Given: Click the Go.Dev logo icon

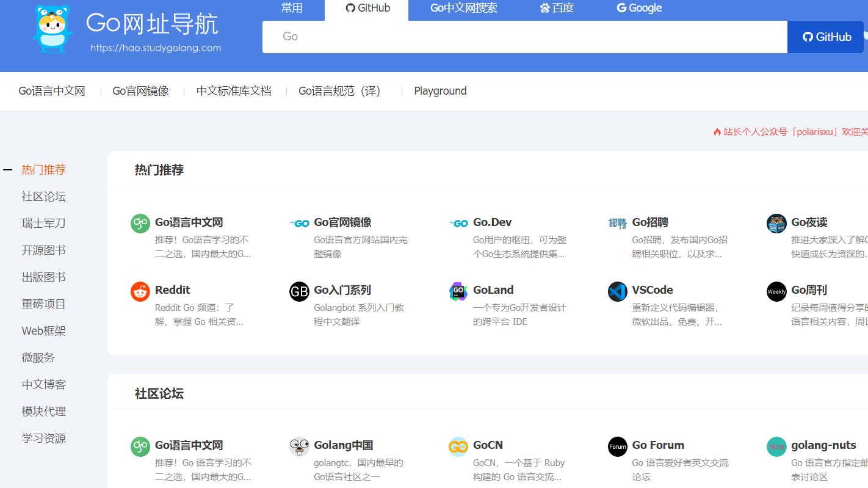Looking at the screenshot, I should 458,224.
